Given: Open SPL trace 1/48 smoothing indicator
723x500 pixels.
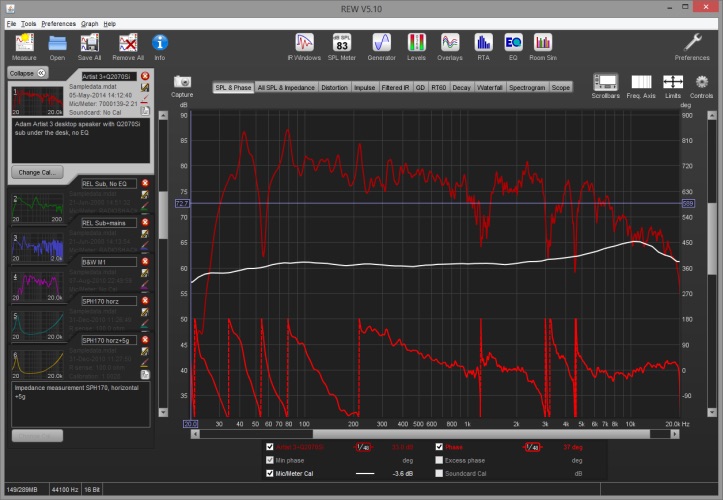Looking at the screenshot, I should [x=364, y=447].
